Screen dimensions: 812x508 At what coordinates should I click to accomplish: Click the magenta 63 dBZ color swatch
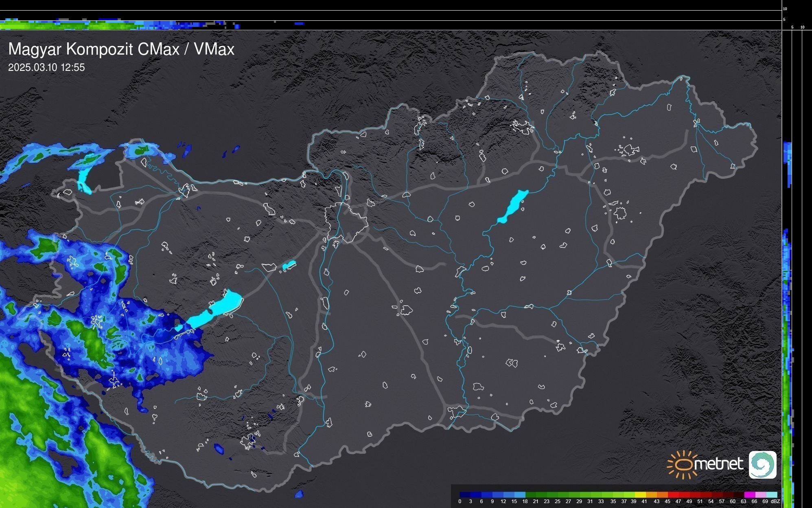pyautogui.click(x=750, y=495)
